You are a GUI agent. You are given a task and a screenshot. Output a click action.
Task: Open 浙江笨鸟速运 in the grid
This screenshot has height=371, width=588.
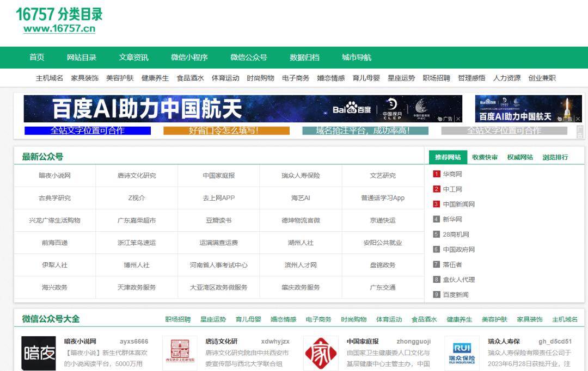[x=137, y=243]
